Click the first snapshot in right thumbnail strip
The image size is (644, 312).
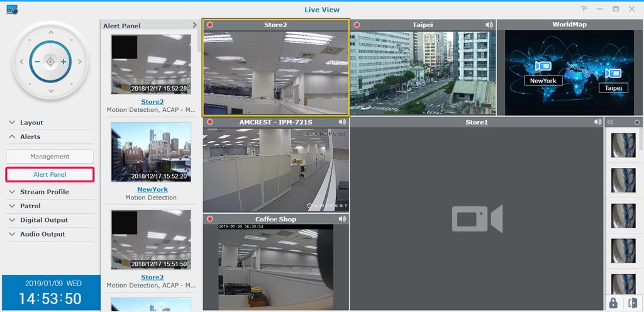pos(623,145)
